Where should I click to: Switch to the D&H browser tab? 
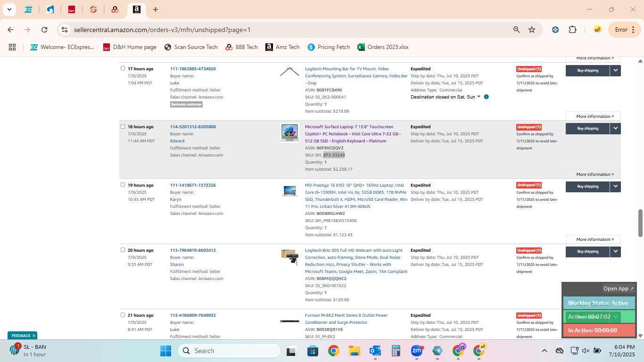[x=72, y=9]
